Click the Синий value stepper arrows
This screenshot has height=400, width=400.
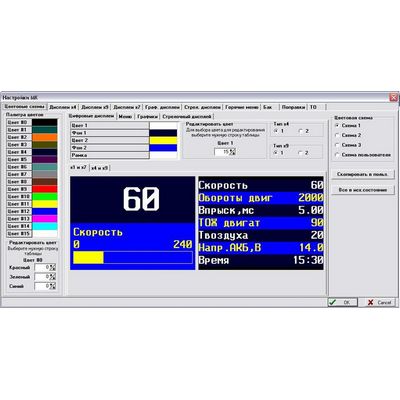[53, 286]
